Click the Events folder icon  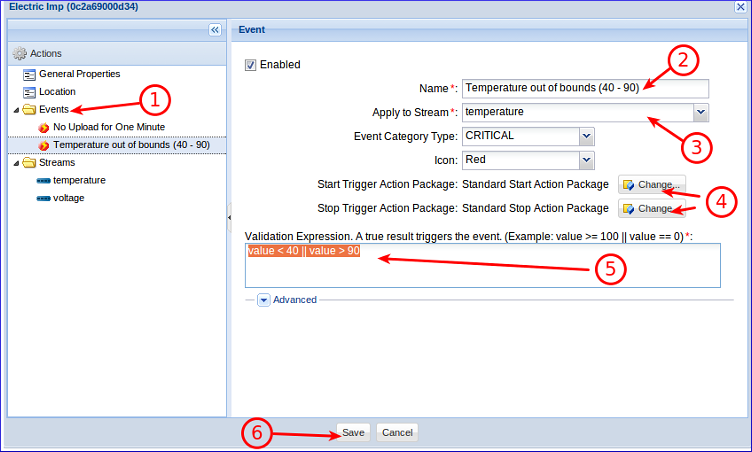click(x=30, y=109)
